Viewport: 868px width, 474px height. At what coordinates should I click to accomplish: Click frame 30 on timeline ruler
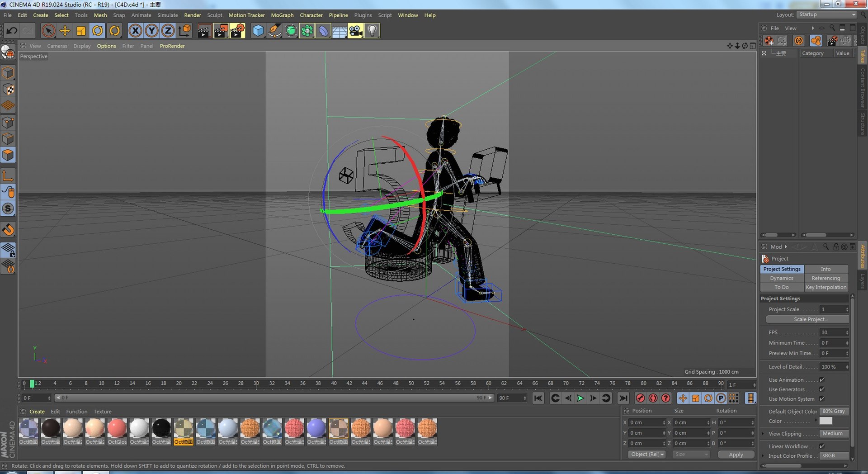[x=256, y=383]
